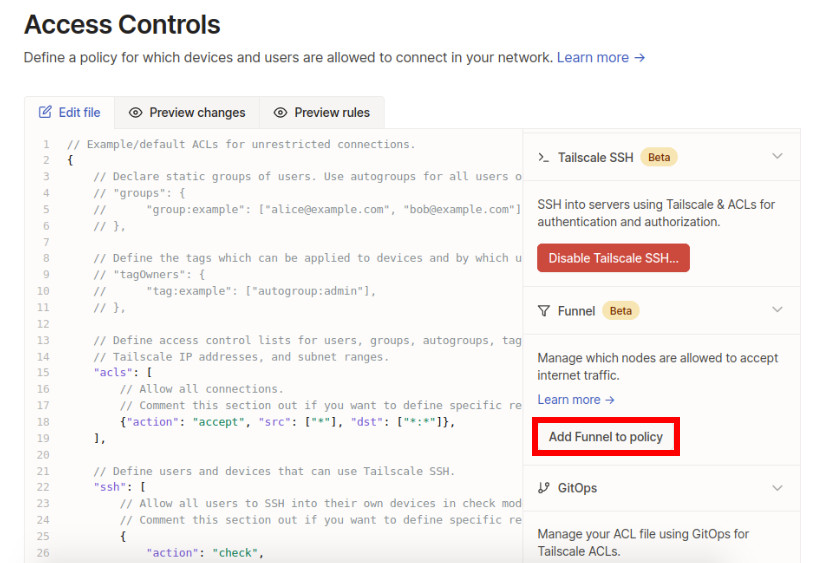Viewport: 822px width, 563px height.
Task: Click the Tailscale SSH terminal prompt icon
Action: click(x=544, y=157)
